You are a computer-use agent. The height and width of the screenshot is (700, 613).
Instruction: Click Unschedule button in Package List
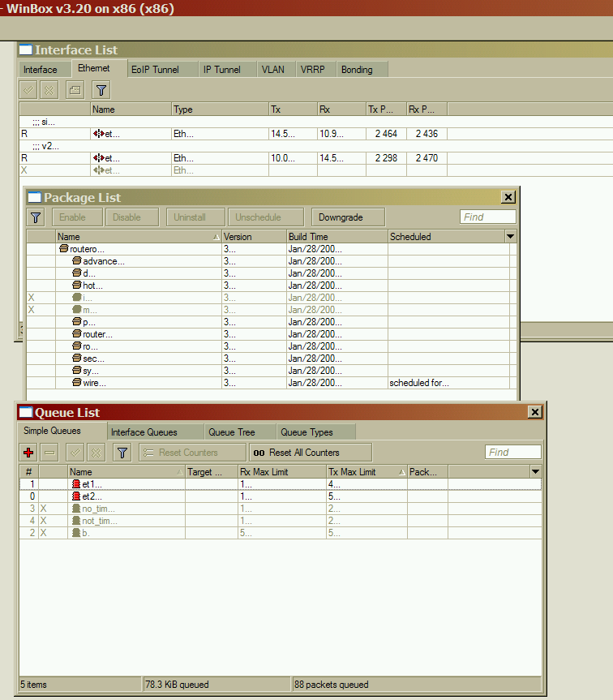click(266, 217)
